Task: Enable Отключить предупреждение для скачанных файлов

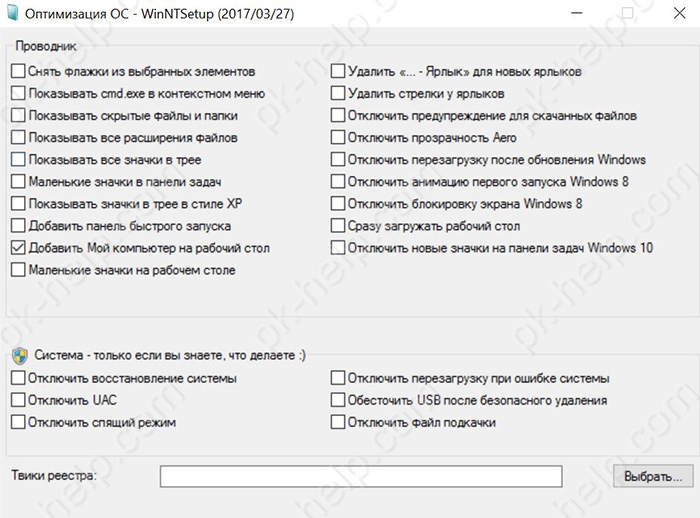Action: (x=338, y=115)
